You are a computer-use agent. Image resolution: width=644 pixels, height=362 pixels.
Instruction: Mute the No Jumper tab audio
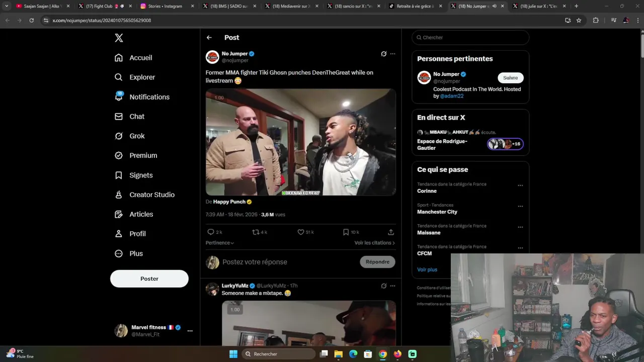coord(494,6)
